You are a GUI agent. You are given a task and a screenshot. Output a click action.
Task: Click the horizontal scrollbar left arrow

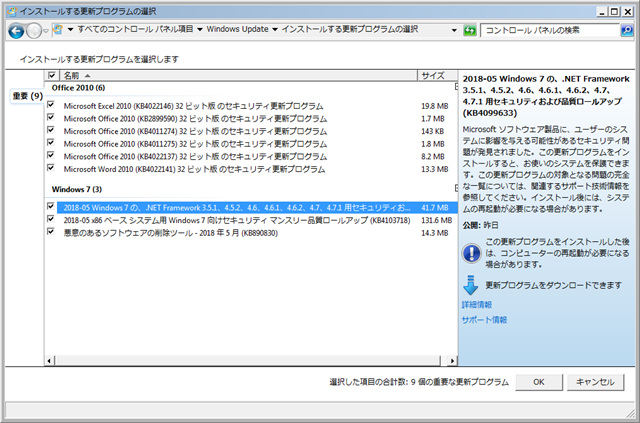click(49, 361)
